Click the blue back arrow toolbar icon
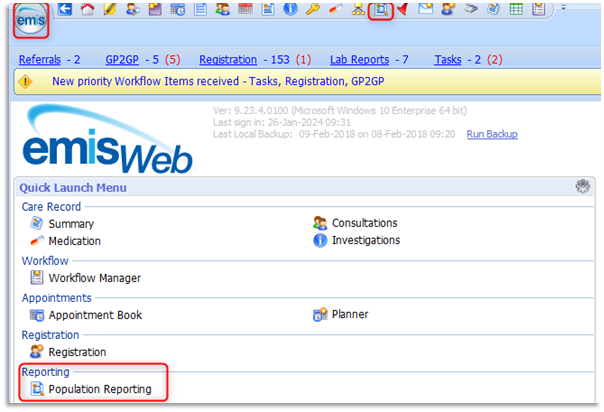The image size is (604, 412). click(65, 9)
